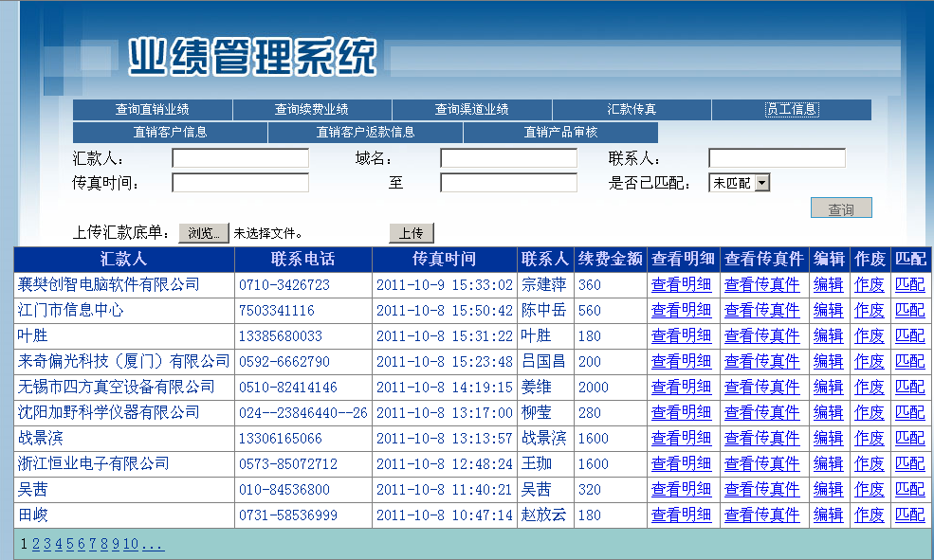Image resolution: width=934 pixels, height=560 pixels.
Task: Select phone number 7503341116
Action: point(276,311)
